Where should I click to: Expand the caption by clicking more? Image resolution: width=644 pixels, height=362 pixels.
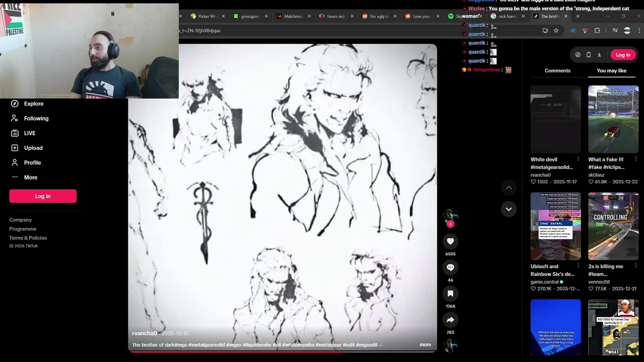[x=425, y=345]
